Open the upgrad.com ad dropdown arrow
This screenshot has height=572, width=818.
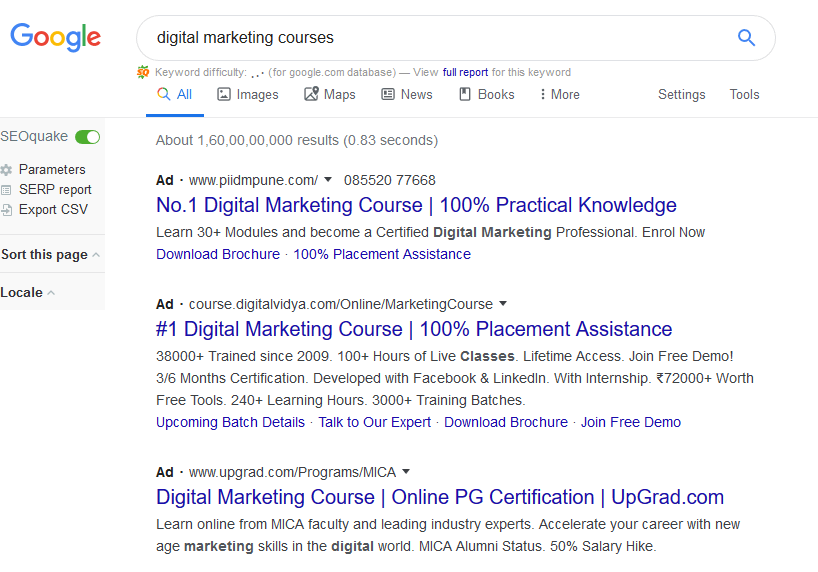click(406, 471)
